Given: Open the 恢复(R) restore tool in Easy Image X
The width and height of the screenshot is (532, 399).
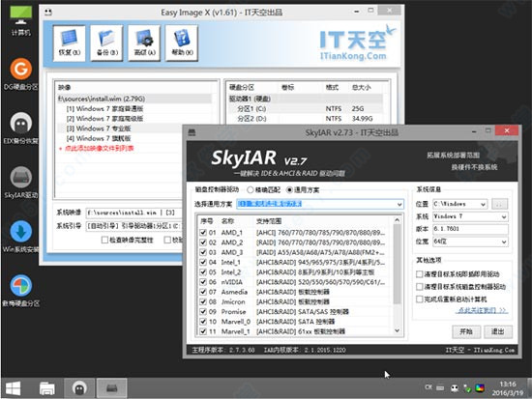Looking at the screenshot, I should click(70, 43).
